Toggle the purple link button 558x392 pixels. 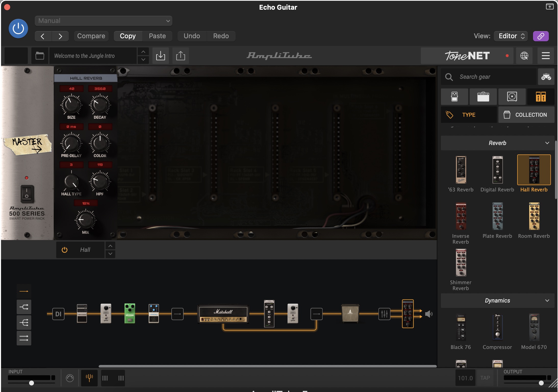click(541, 36)
